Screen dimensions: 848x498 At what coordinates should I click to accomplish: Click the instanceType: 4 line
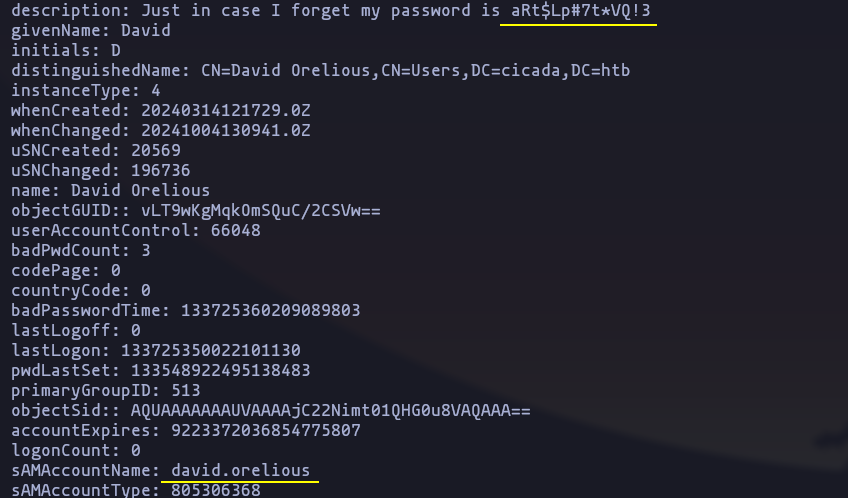coord(86,90)
